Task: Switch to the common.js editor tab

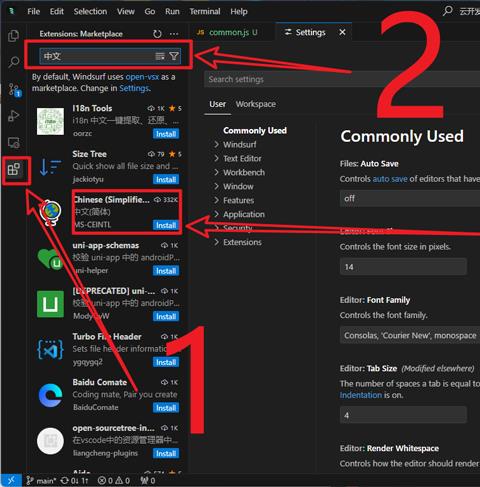Action: pyautogui.click(x=233, y=32)
